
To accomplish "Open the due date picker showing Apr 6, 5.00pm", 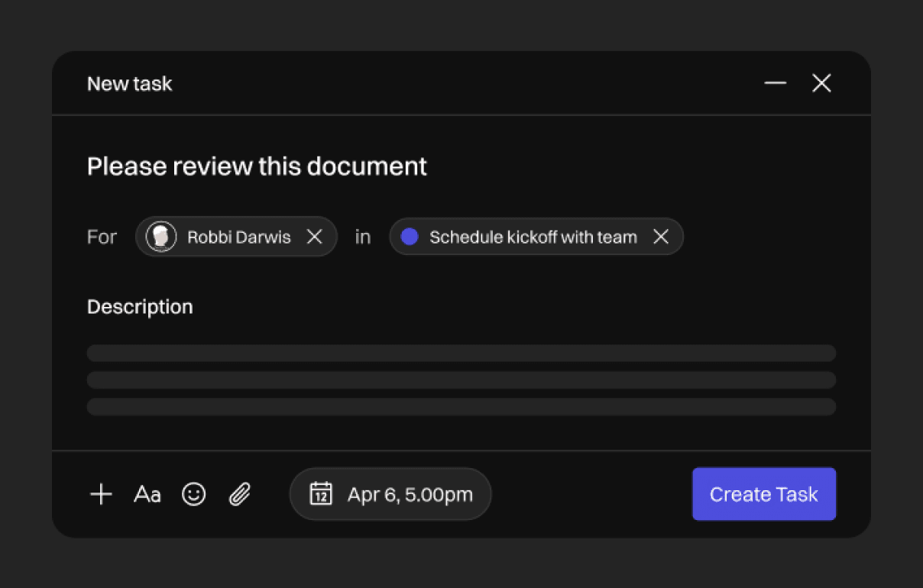I will [x=410, y=495].
